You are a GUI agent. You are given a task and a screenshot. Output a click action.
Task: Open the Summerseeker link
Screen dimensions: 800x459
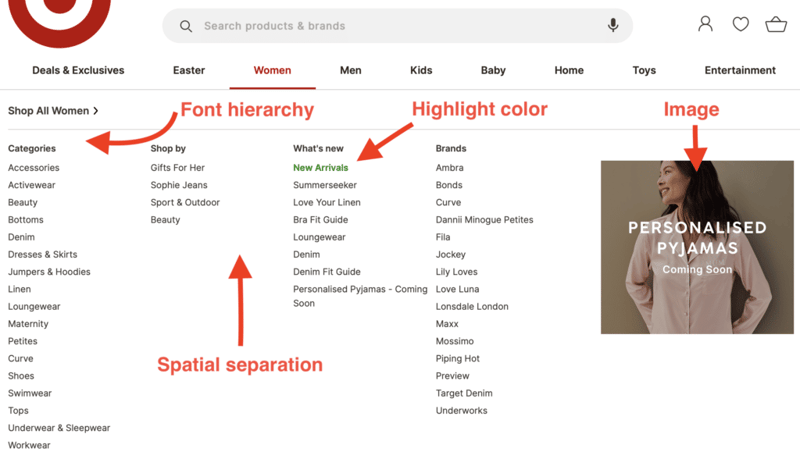[x=325, y=185]
